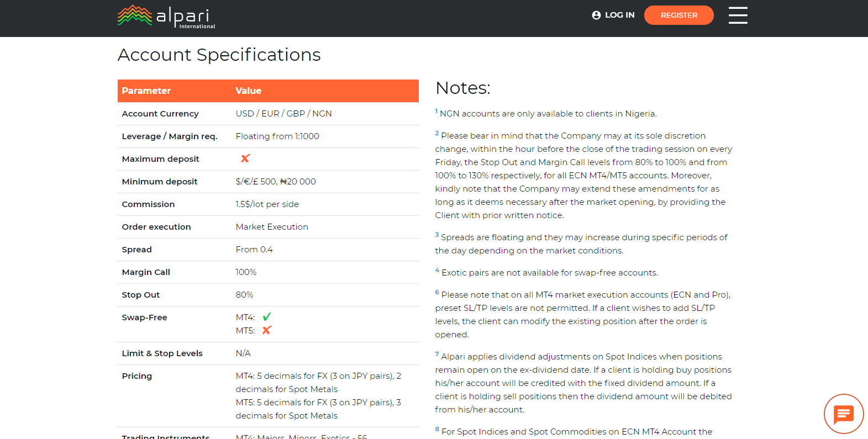Click the Alpari International logo
Screen dimensions: 868x439
click(x=166, y=17)
